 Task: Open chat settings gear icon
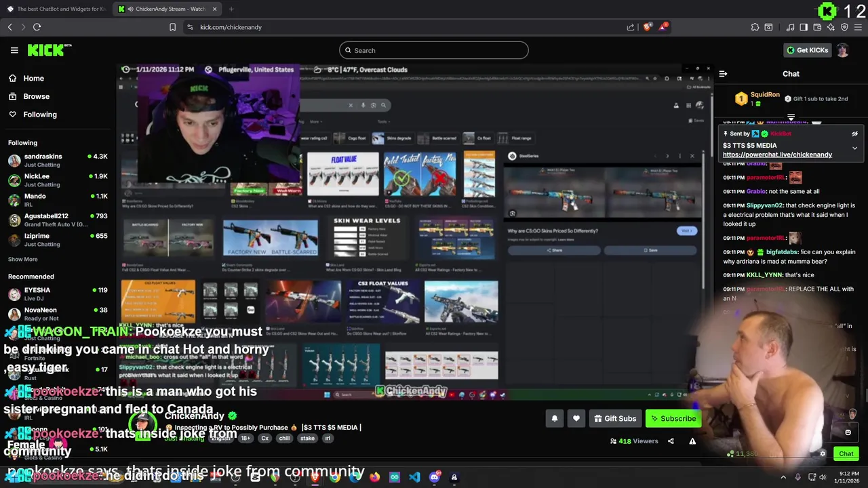pos(823,454)
